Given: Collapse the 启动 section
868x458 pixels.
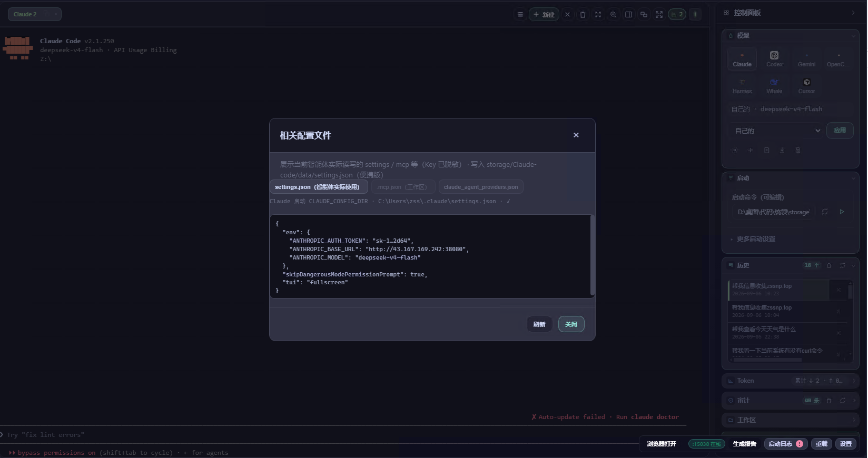Looking at the screenshot, I should pos(853,178).
